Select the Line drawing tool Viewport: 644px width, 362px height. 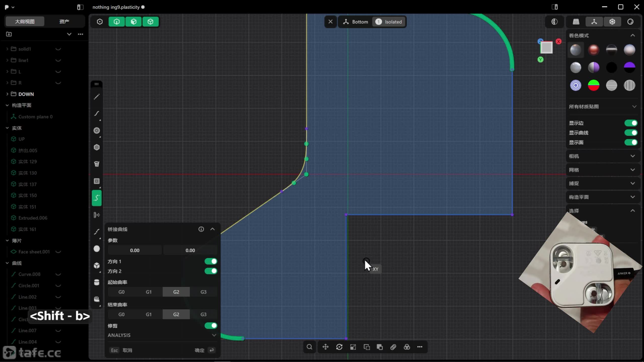tap(97, 97)
